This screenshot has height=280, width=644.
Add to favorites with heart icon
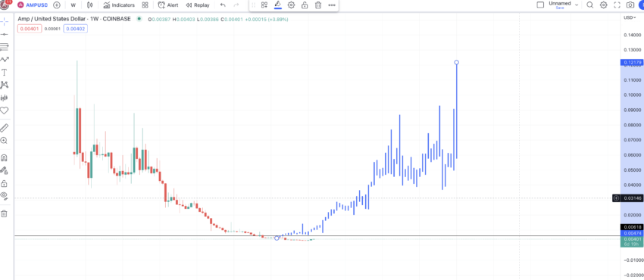[4, 110]
